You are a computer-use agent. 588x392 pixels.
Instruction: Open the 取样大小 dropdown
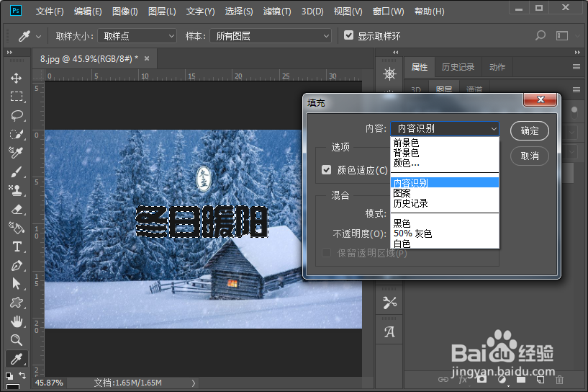pos(137,36)
